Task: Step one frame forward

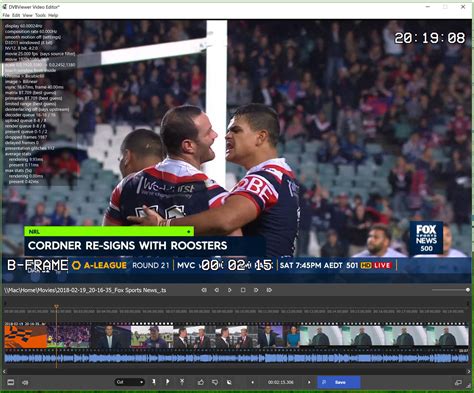Action: click(x=256, y=290)
